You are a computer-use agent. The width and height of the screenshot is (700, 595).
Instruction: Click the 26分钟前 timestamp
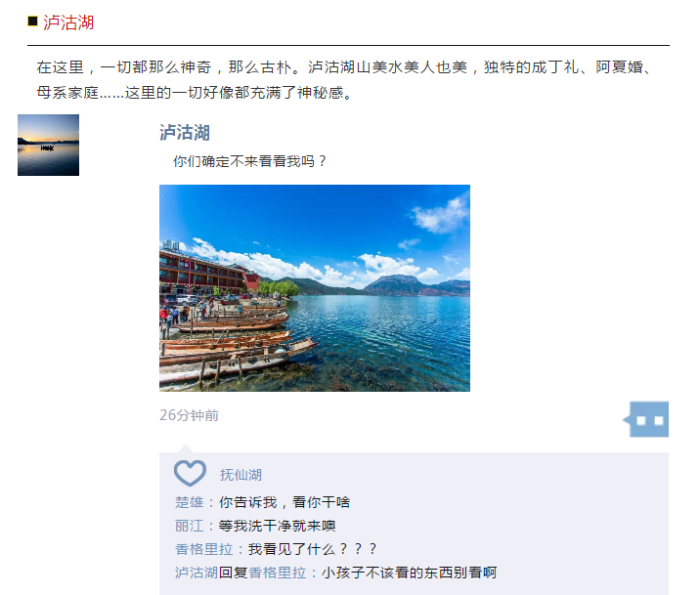click(190, 415)
